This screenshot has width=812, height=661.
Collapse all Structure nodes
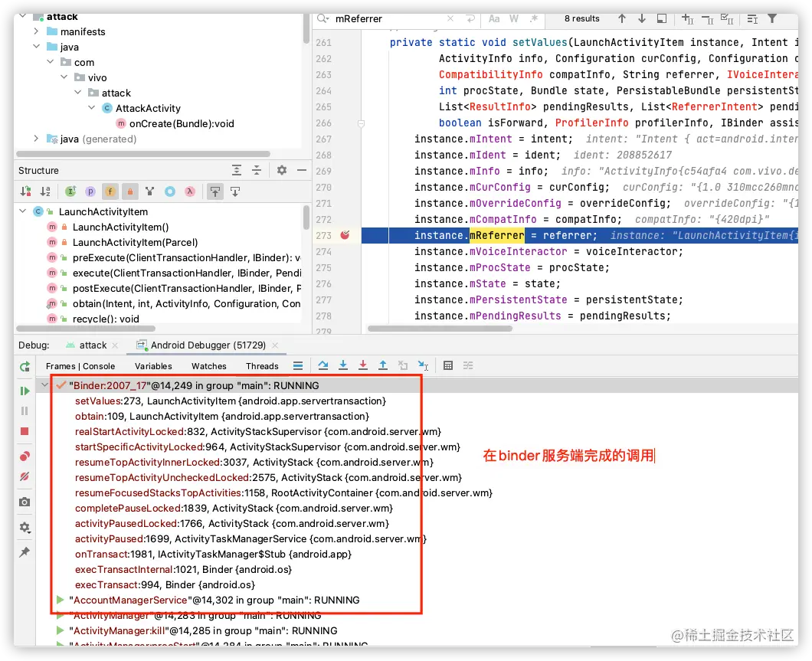click(x=257, y=170)
